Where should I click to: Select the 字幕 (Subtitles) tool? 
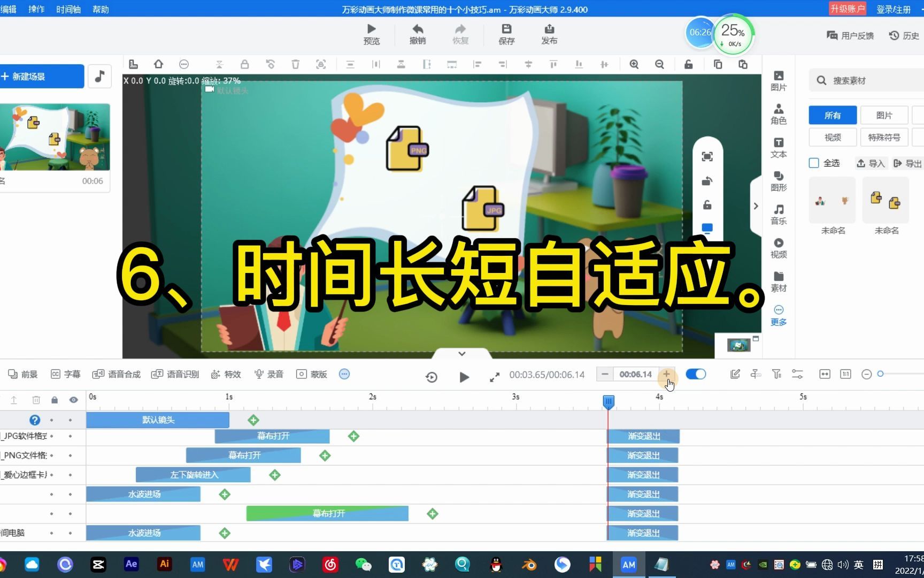(x=66, y=374)
